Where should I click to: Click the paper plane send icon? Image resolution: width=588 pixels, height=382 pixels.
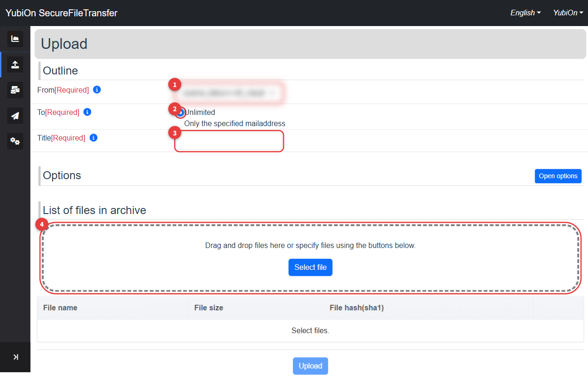pos(15,115)
